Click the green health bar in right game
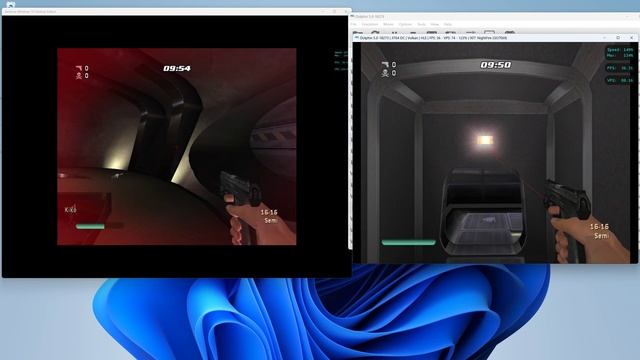 pos(409,242)
